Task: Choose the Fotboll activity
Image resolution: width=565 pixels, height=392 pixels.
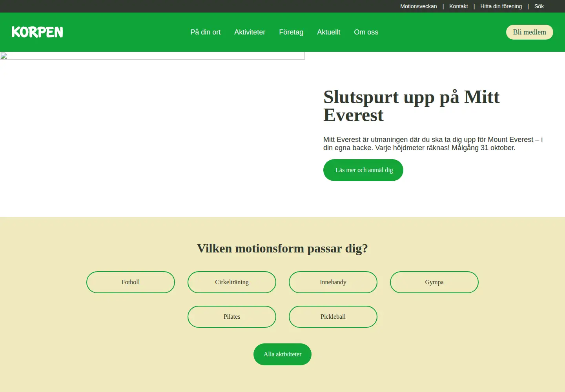Action: click(x=131, y=282)
